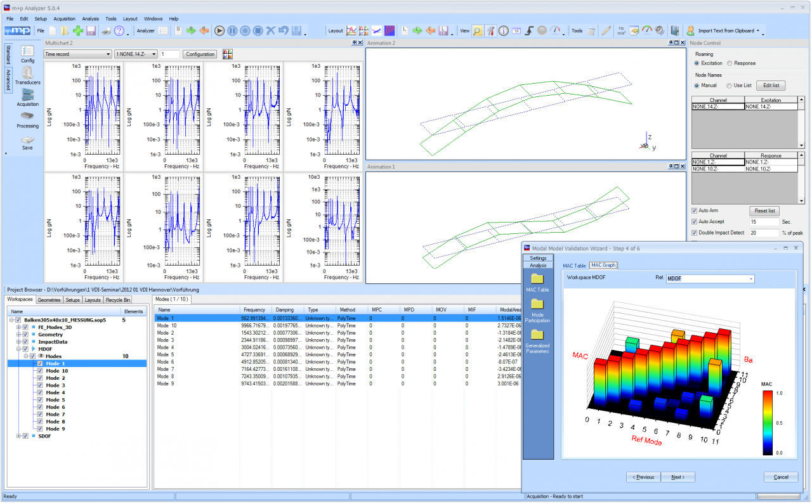The image size is (812, 504).
Task: Start a measurement with the green Play button
Action: click(219, 30)
